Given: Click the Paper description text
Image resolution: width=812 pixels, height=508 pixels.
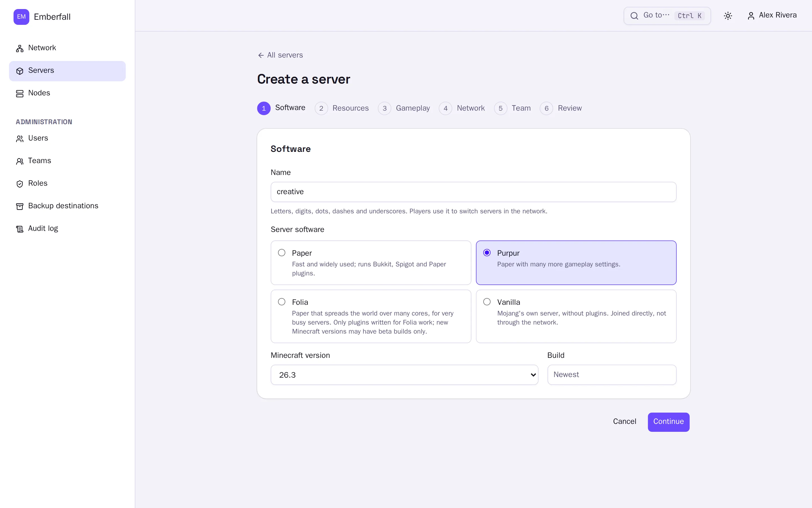Looking at the screenshot, I should [369, 269].
